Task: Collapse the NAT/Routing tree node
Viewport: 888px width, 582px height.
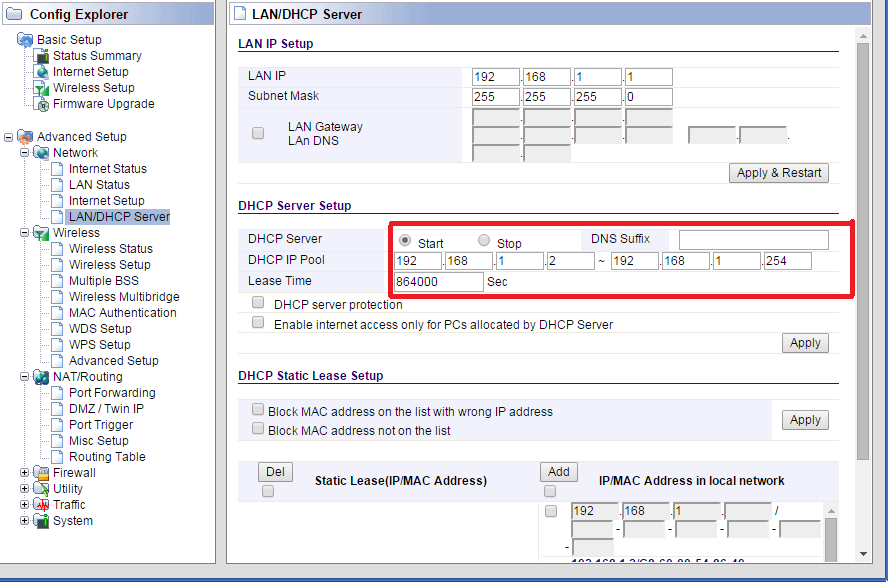Action: [x=24, y=377]
